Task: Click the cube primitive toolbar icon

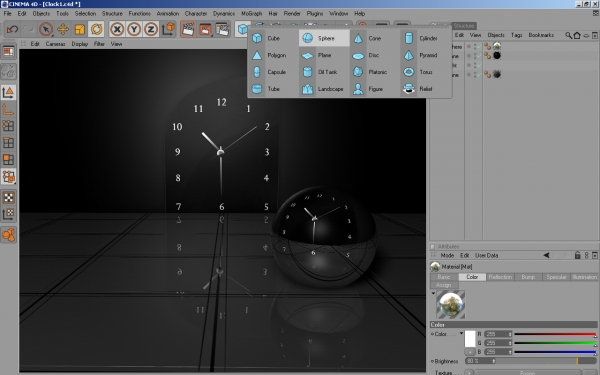Action: point(242,29)
